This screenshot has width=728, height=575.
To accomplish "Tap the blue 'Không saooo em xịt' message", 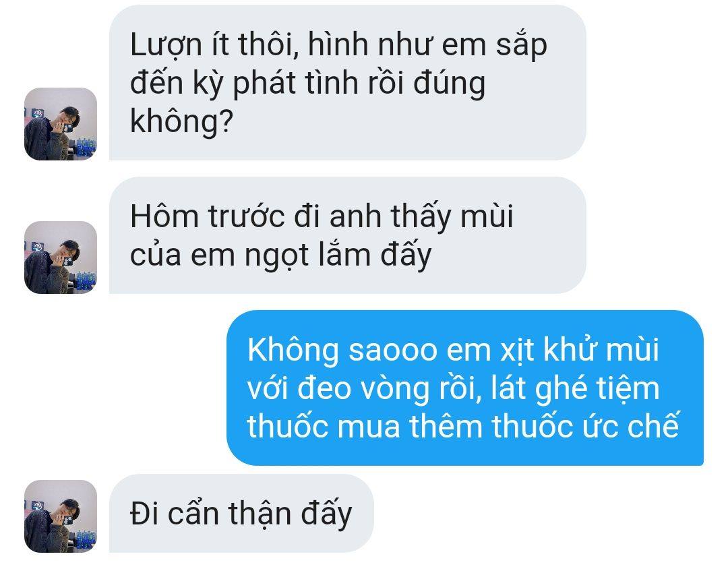I will click(465, 388).
